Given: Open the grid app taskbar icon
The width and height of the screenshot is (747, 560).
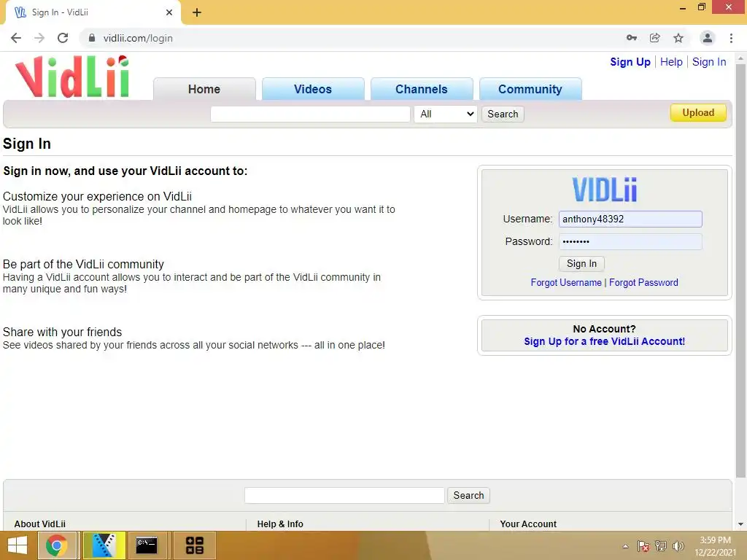Looking at the screenshot, I should point(194,545).
